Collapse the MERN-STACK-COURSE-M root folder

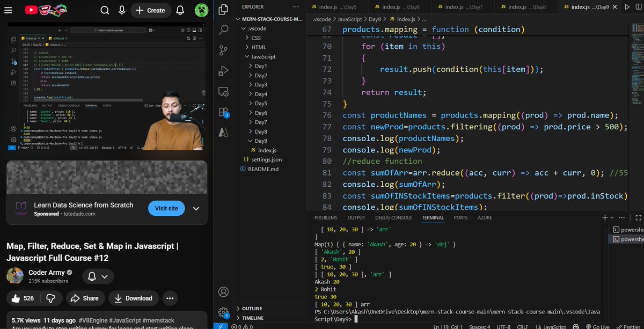click(270, 19)
